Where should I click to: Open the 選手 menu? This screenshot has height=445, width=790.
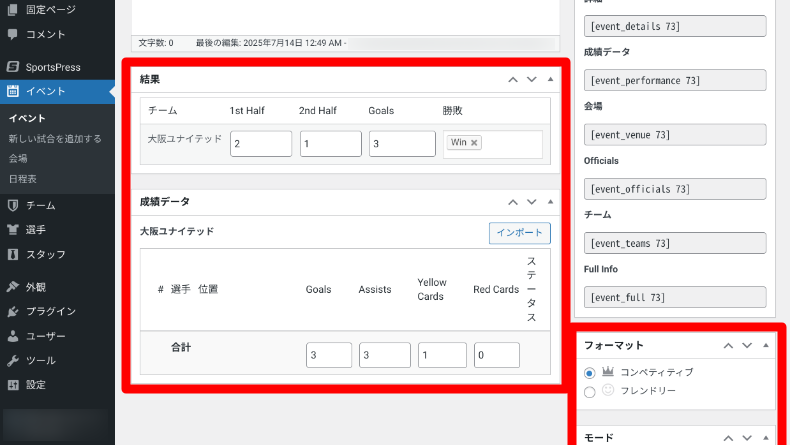pos(36,230)
